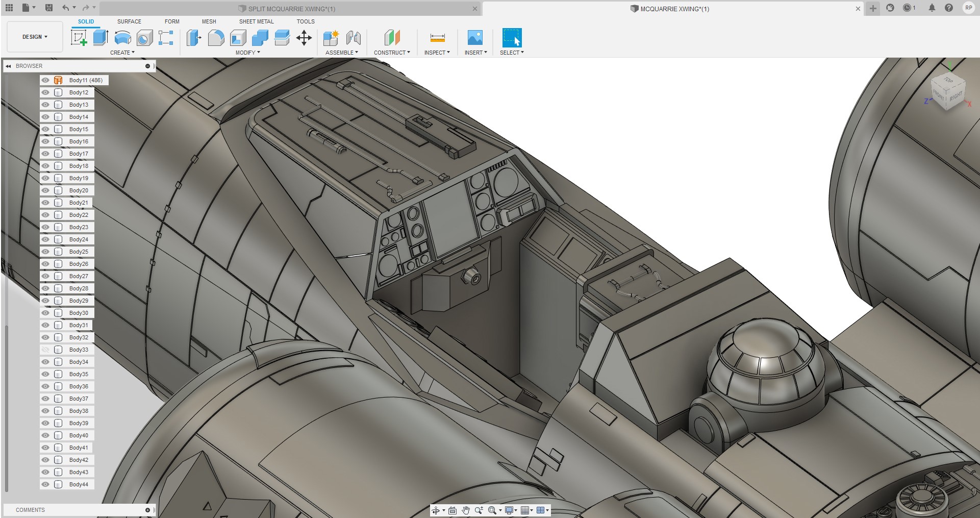980x518 pixels.
Task: Open the ASSEMBLE dropdown menu
Action: point(342,53)
